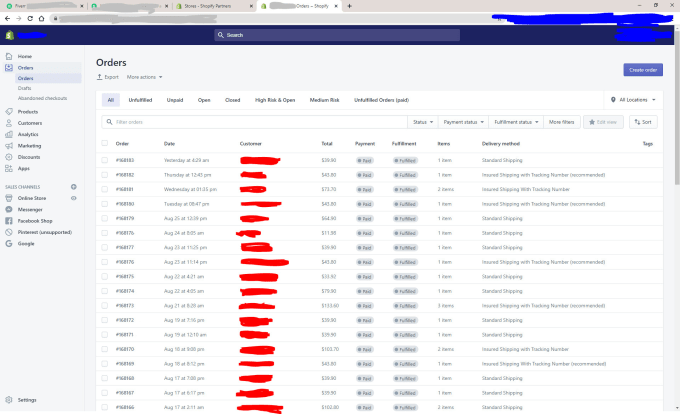Open order #168182
This screenshot has height=414, width=680.
coord(125,175)
